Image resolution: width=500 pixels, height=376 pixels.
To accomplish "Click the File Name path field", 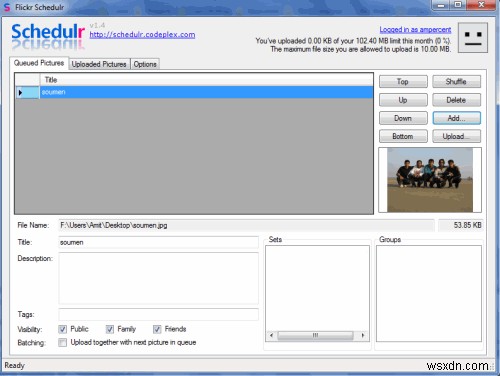I will click(246, 225).
